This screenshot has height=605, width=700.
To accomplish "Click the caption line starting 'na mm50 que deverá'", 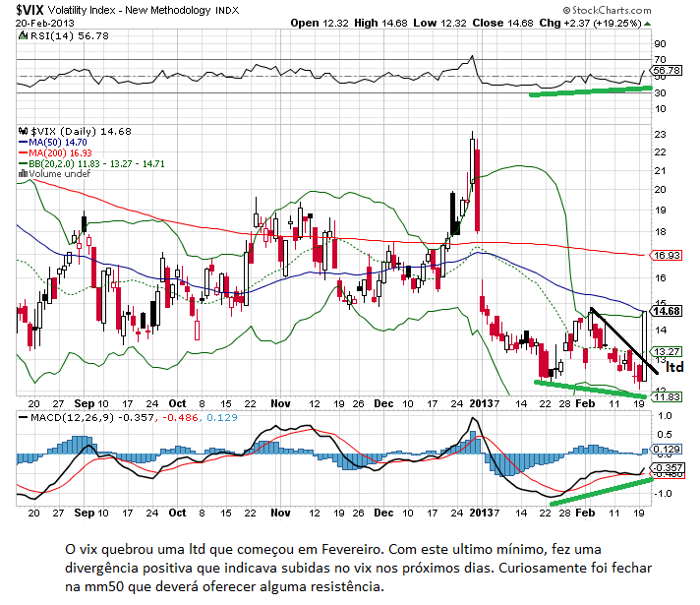I will click(224, 586).
